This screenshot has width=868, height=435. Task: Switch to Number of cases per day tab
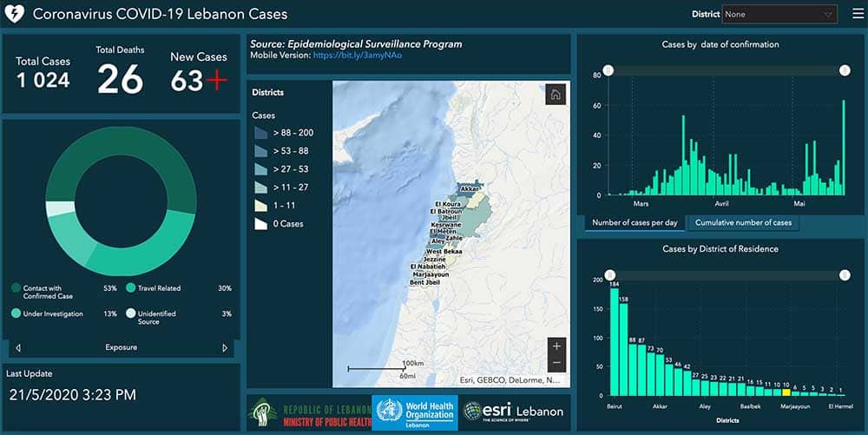[x=635, y=223]
